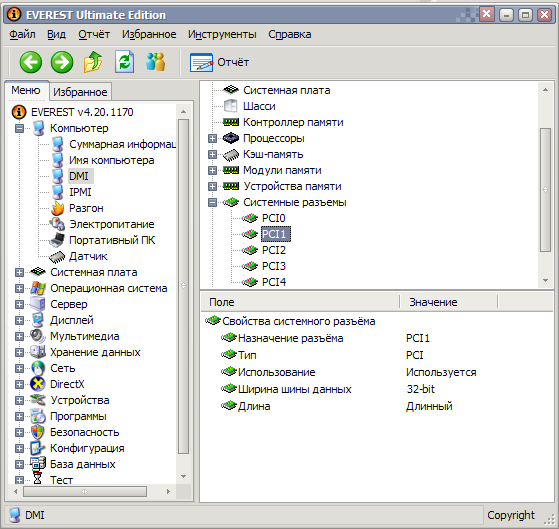The height and width of the screenshot is (529, 559).
Task: Expand the Хранение данных node
Action: tap(19, 353)
